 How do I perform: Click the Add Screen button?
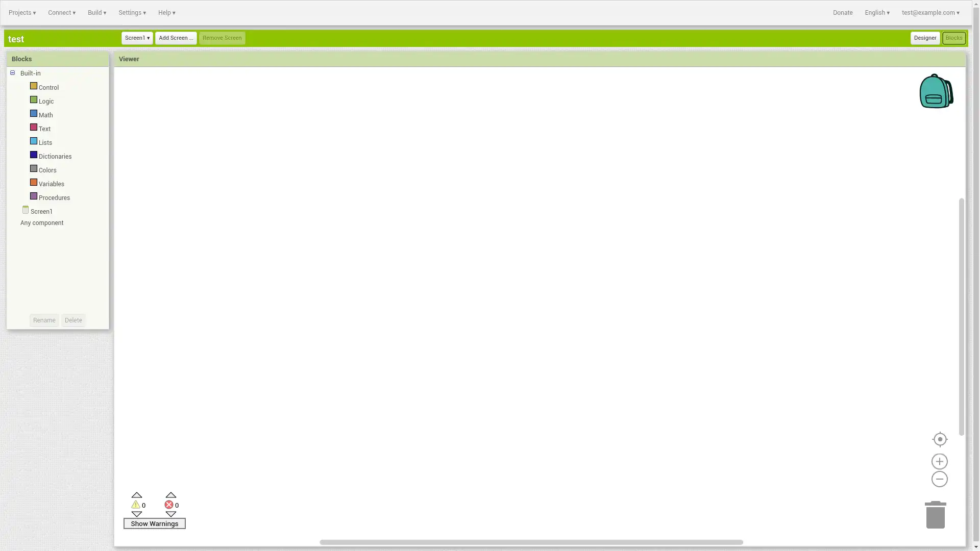coord(176,38)
